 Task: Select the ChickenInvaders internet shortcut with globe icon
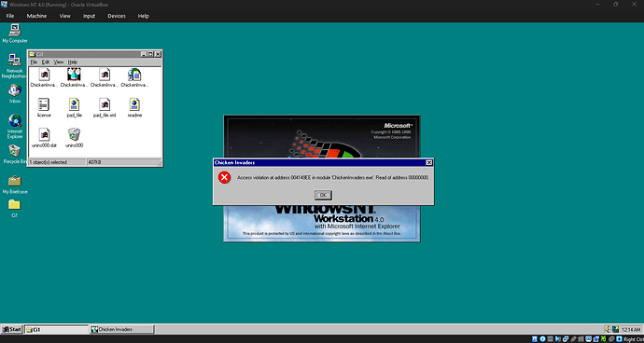[134, 75]
